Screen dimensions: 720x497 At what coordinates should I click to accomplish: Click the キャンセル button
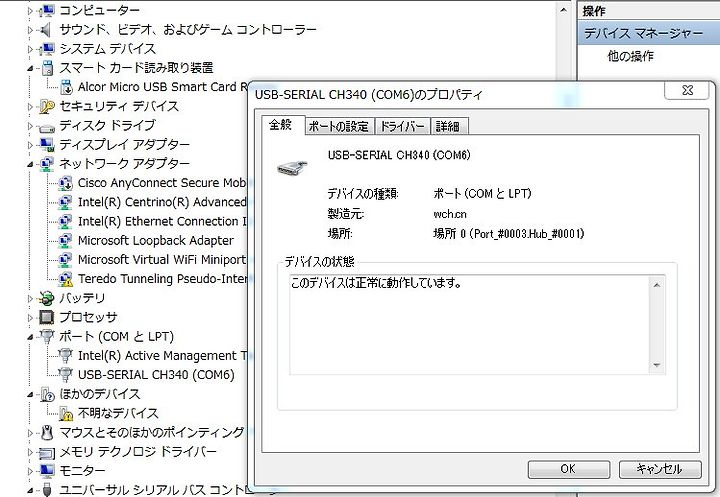tap(660, 469)
